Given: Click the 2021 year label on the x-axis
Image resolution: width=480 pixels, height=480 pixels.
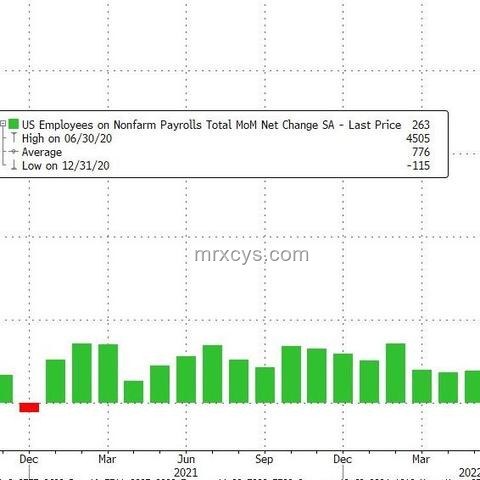Looking at the screenshot, I should click(186, 473).
